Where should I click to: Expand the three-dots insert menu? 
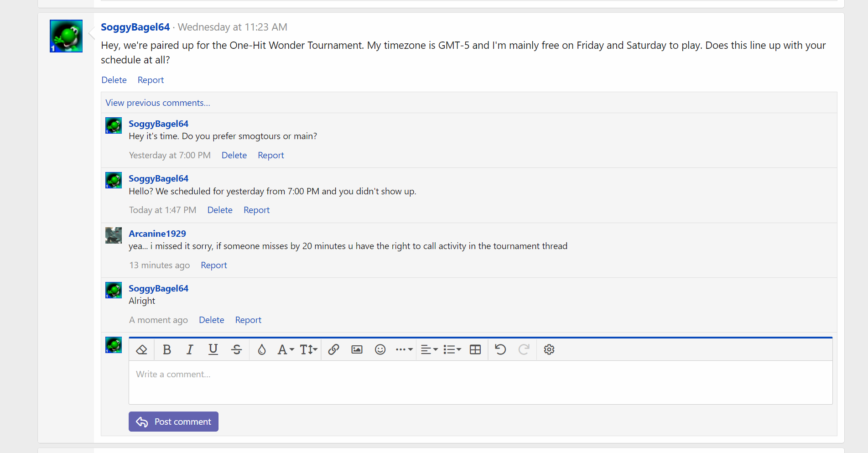pos(404,349)
